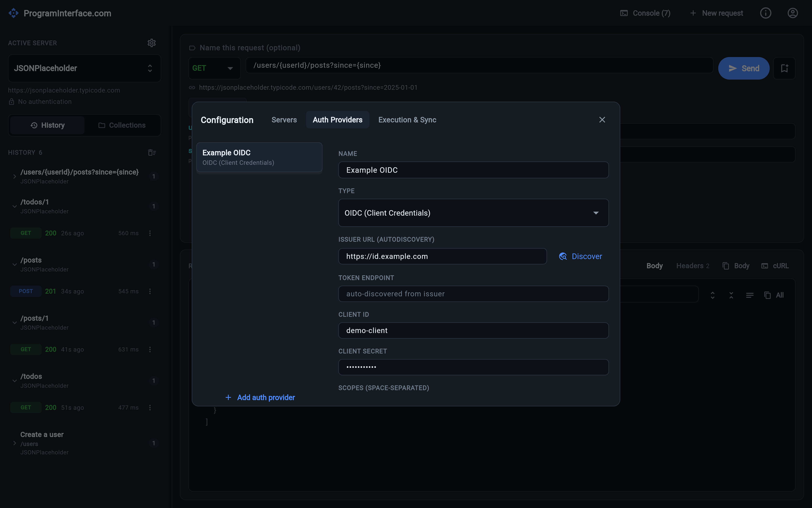The height and width of the screenshot is (508, 812).
Task: Open the user account icon
Action: [x=792, y=13]
